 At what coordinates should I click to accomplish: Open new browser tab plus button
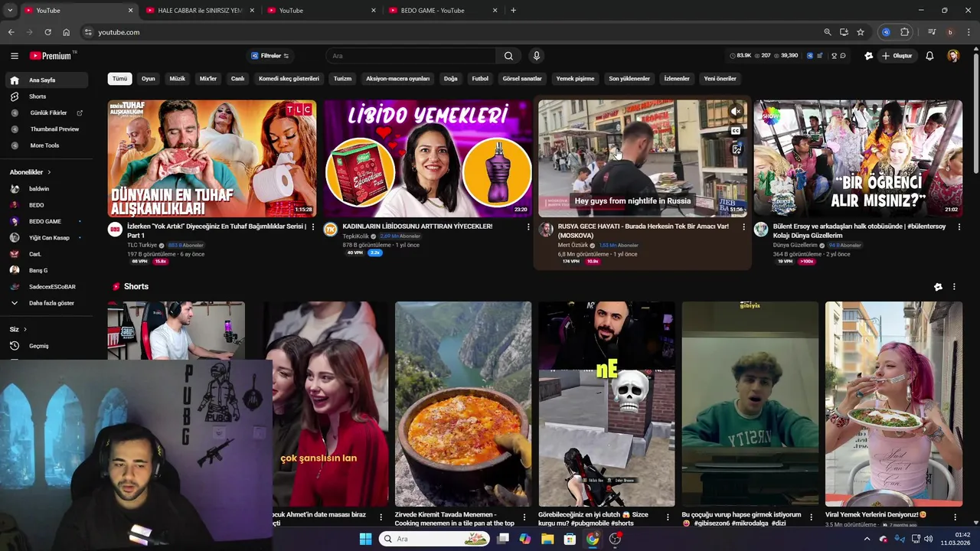[x=513, y=10]
